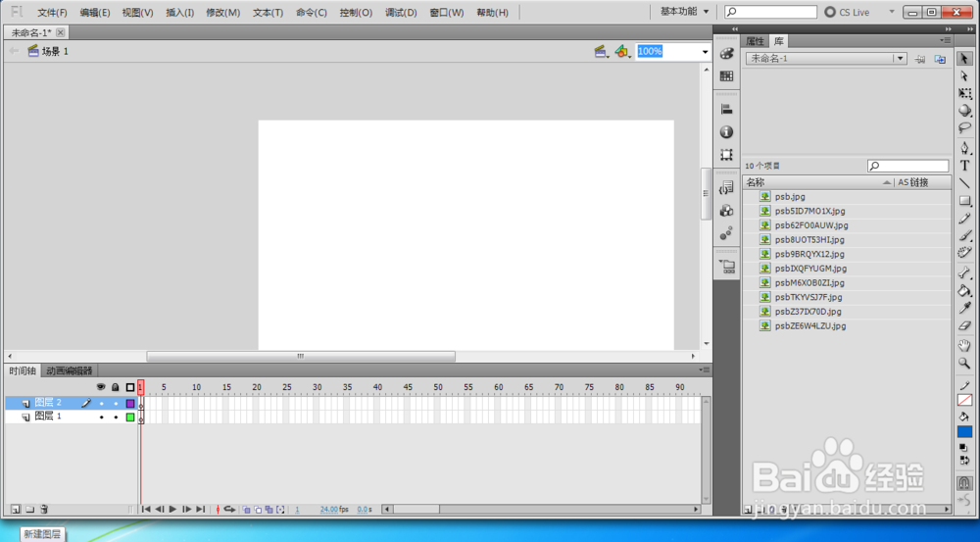This screenshot has width=980, height=542.
Task: Toggle lock-all-layers padlock icon header
Action: click(x=116, y=387)
